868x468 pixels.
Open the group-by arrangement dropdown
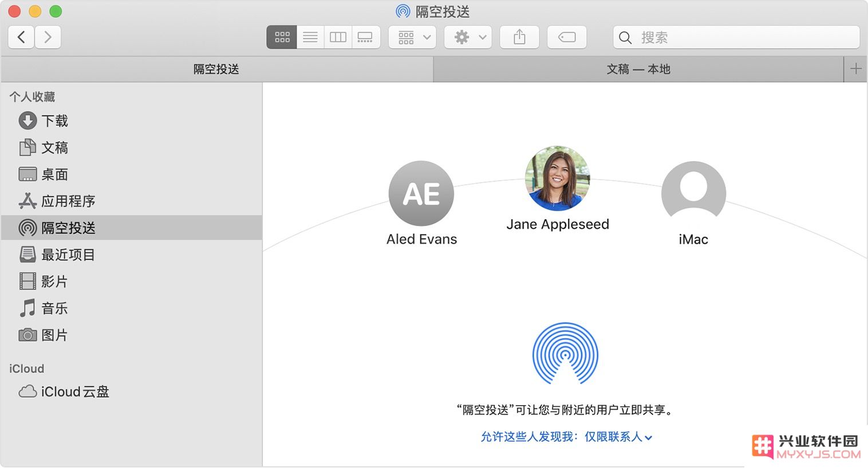pyautogui.click(x=412, y=37)
